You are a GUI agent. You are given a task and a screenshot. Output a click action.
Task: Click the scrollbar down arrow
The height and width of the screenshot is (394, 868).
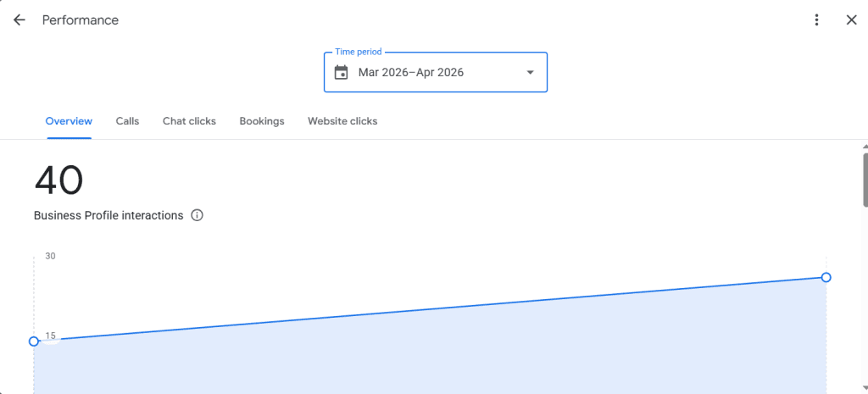(865, 389)
